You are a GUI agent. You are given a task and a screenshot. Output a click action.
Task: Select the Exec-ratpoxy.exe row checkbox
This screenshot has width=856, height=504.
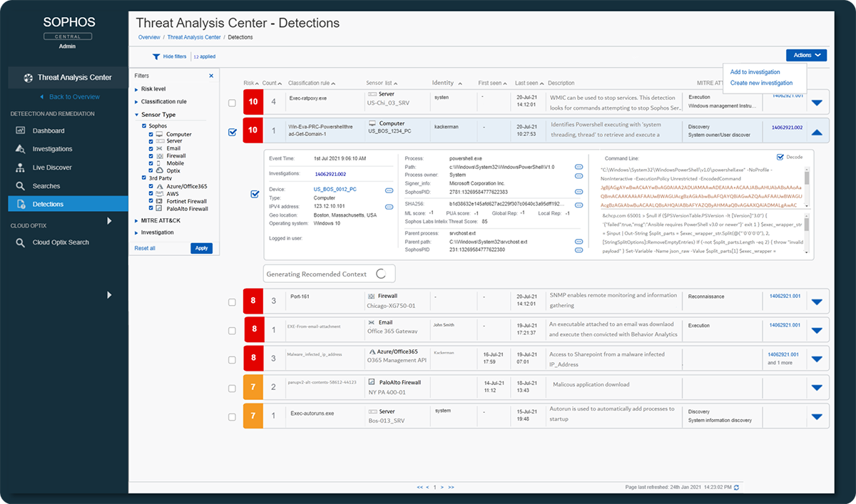232,103
